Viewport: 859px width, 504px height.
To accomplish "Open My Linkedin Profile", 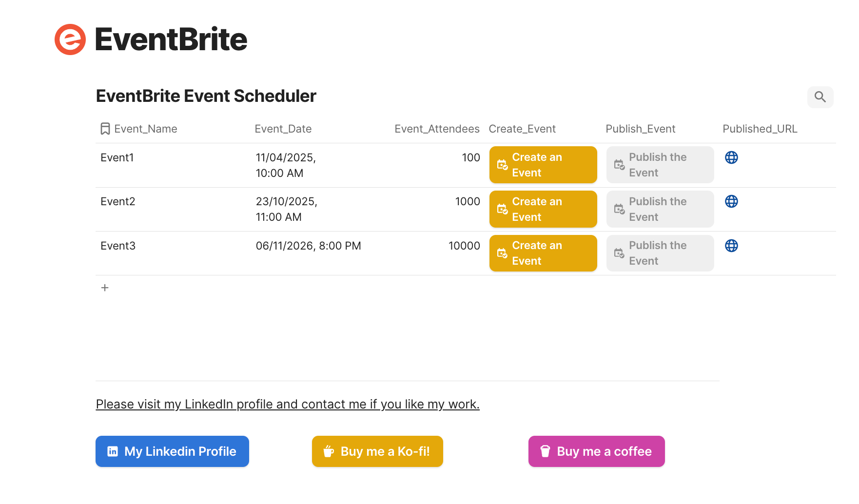I will click(x=172, y=451).
